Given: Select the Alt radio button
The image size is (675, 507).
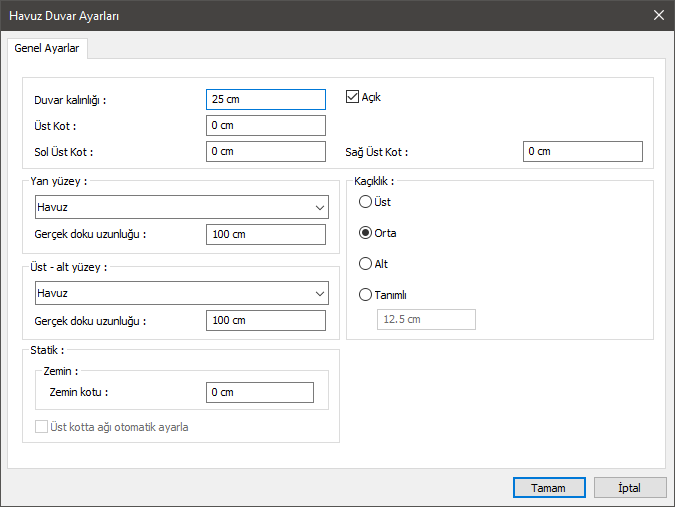Looking at the screenshot, I should [366, 264].
